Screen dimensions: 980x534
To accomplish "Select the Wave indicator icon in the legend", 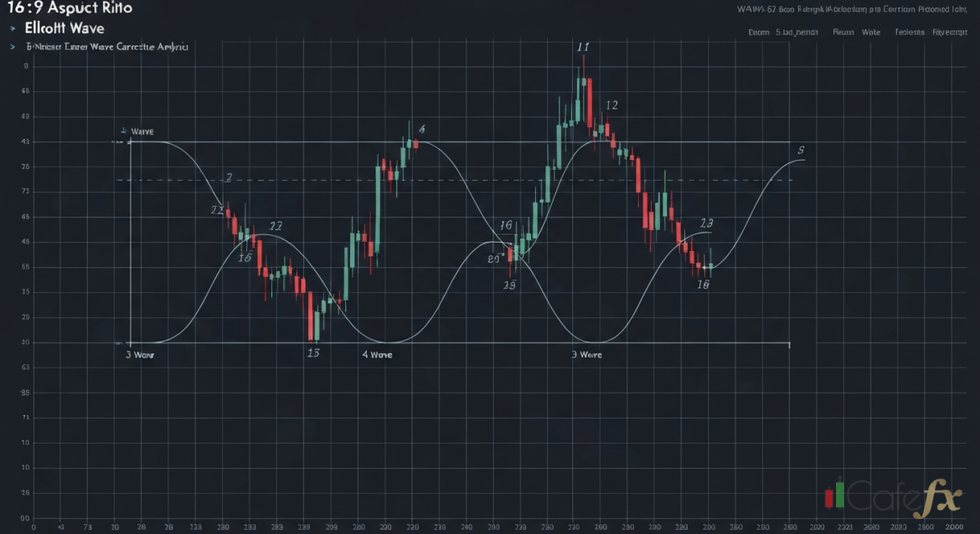I will click(124, 131).
